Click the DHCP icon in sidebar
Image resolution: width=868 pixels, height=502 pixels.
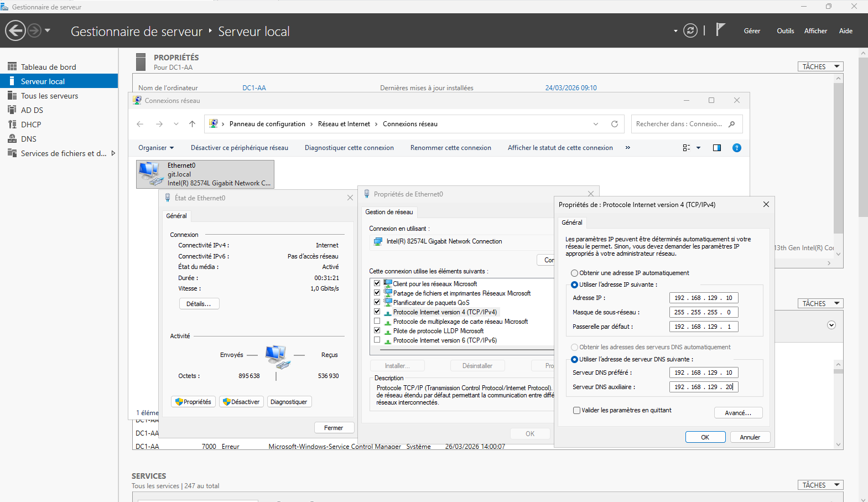pos(12,124)
